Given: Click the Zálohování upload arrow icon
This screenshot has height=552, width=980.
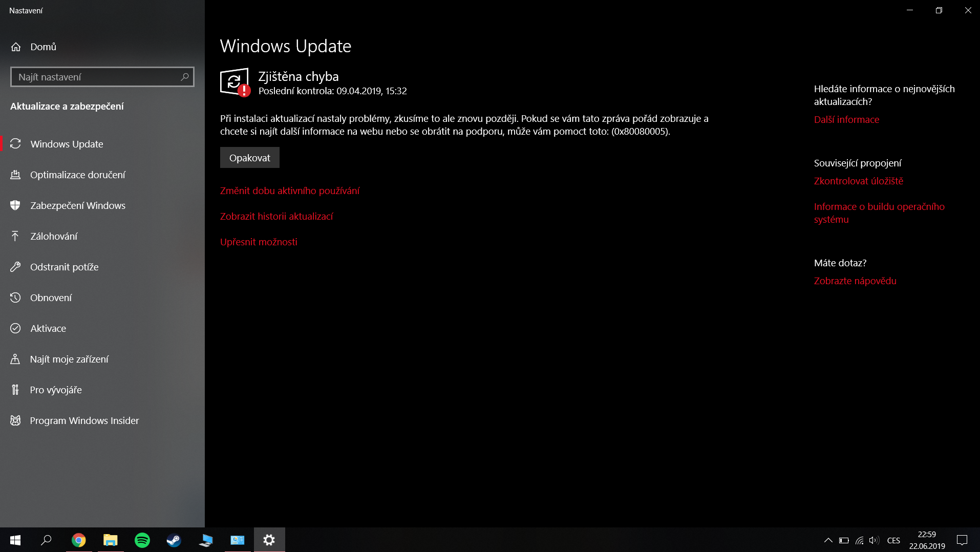Looking at the screenshot, I should point(16,236).
